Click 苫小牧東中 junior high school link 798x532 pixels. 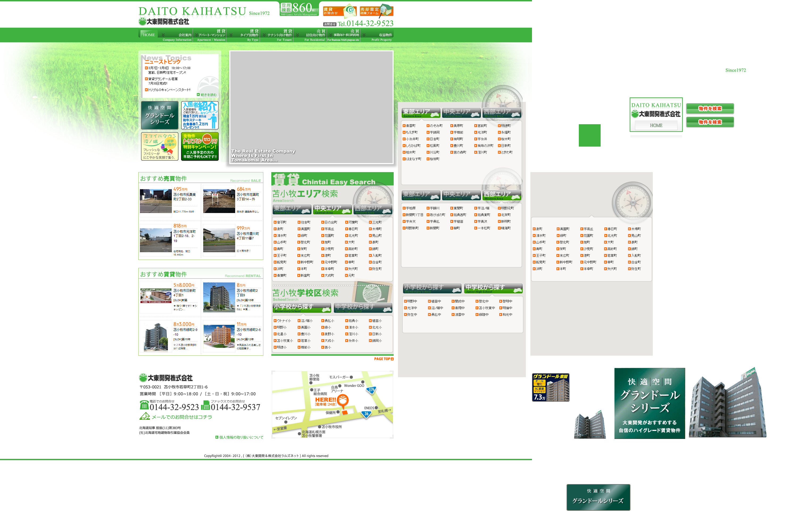(485, 308)
